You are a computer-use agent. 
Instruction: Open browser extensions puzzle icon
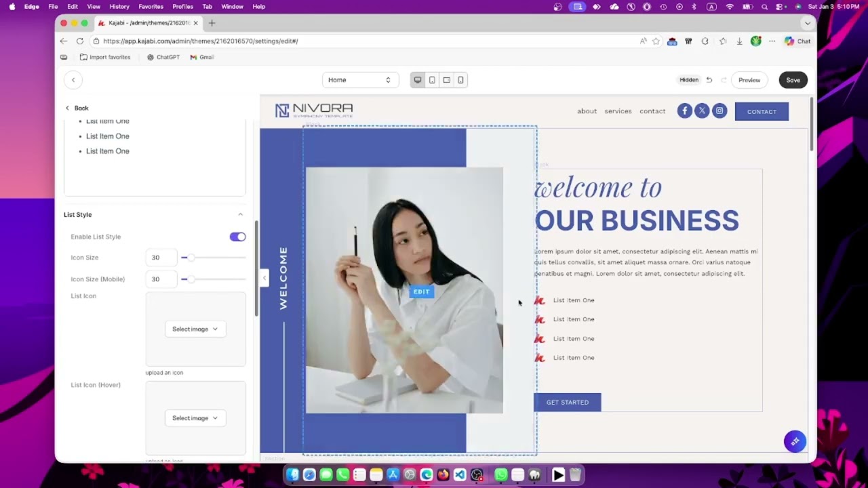click(x=705, y=41)
